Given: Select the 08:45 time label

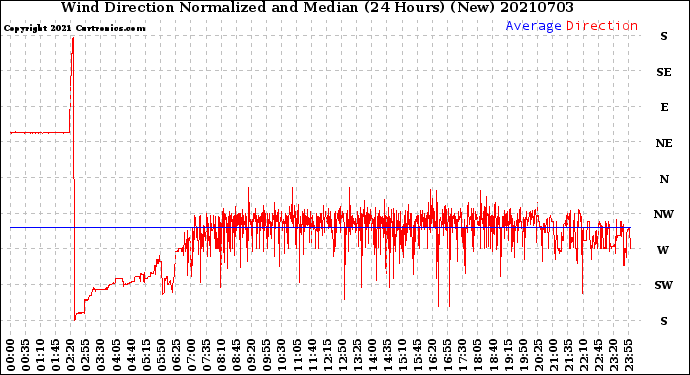Looking at the screenshot, I should (x=236, y=356).
